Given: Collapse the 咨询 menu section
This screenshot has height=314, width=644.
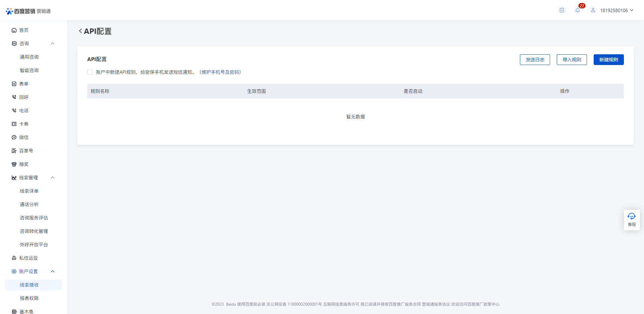Looking at the screenshot, I should pyautogui.click(x=53, y=44).
